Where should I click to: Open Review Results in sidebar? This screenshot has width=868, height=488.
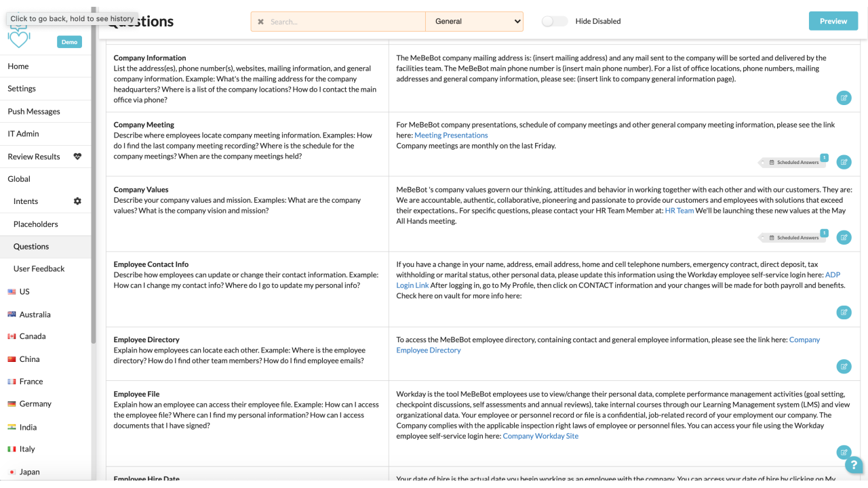34,157
